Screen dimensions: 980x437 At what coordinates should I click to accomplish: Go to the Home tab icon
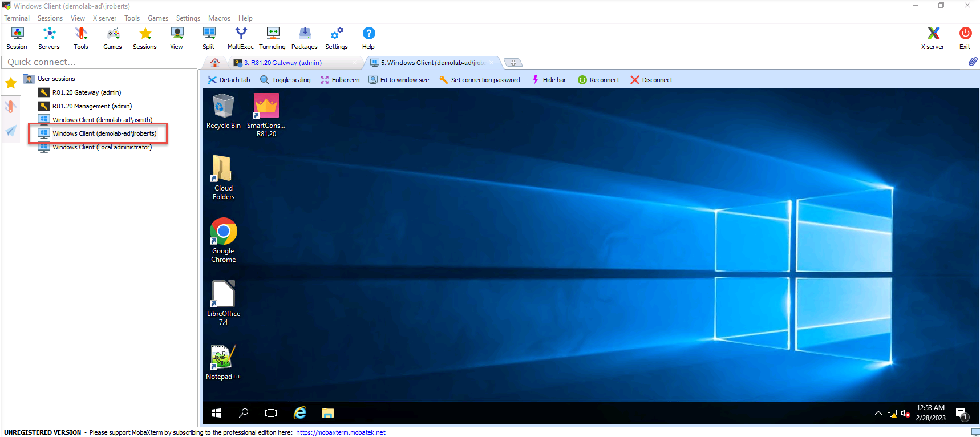tap(215, 63)
